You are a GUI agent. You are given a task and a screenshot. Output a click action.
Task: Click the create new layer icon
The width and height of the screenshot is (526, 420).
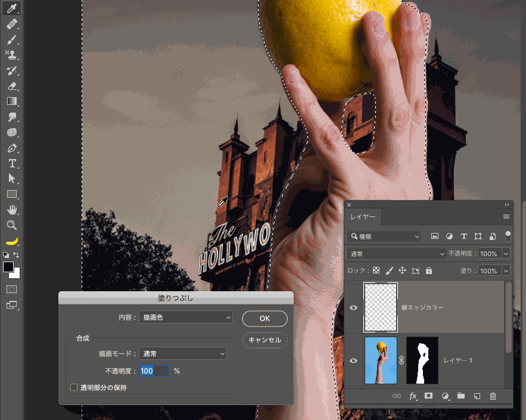tap(477, 396)
